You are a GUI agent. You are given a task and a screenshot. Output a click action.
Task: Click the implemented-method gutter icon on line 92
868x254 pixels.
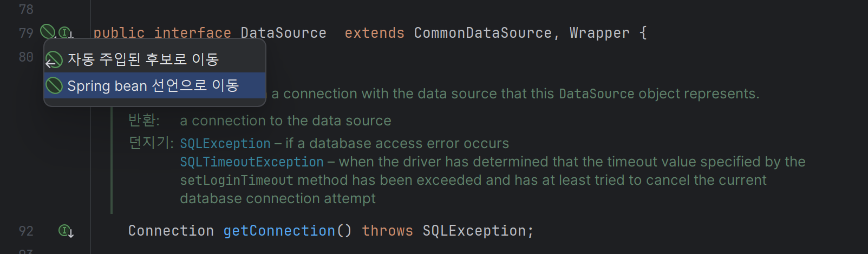(66, 231)
